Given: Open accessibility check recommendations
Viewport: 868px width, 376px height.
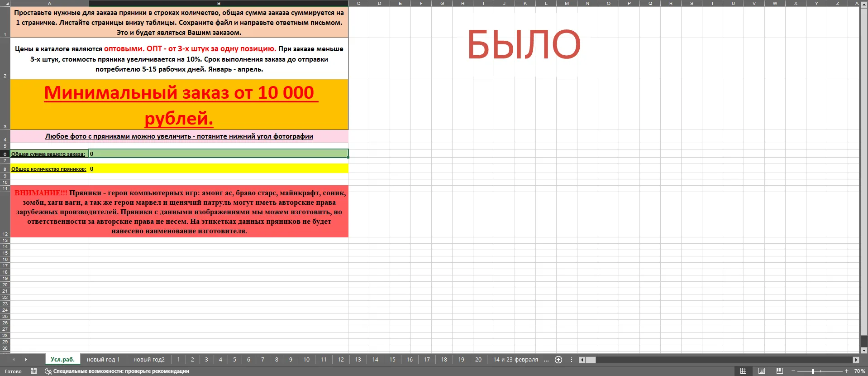Looking at the screenshot, I should point(117,371).
